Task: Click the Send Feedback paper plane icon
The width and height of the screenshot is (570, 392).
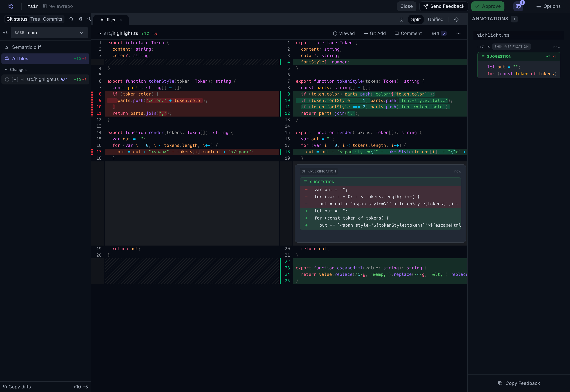Action: pos(426,6)
